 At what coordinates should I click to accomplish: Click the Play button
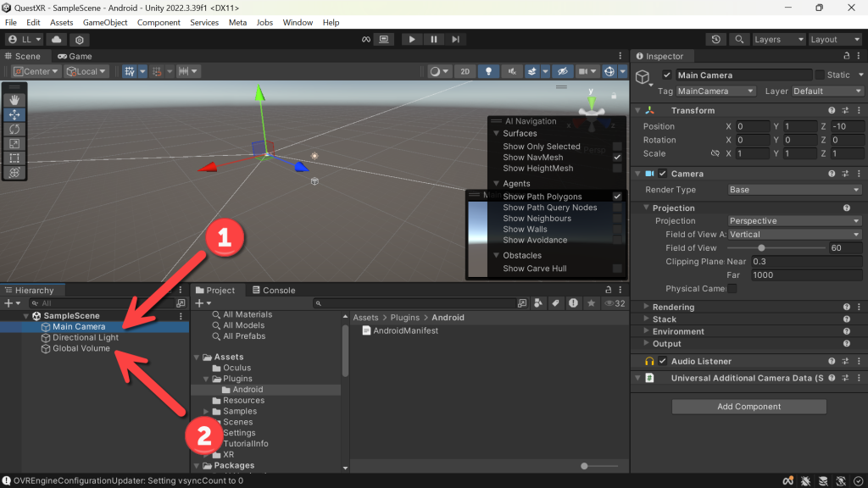click(411, 39)
